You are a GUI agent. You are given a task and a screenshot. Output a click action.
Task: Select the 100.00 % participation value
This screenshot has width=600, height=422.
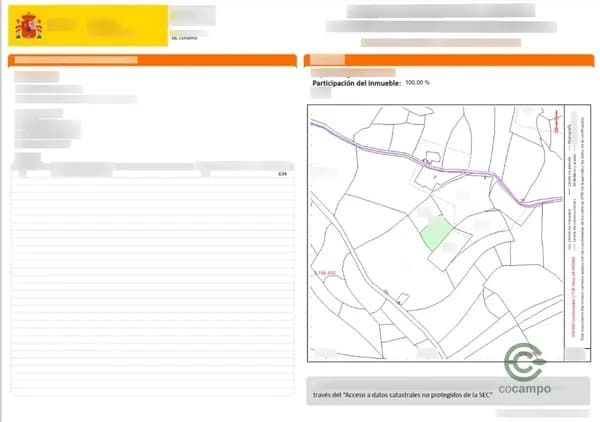tap(418, 84)
